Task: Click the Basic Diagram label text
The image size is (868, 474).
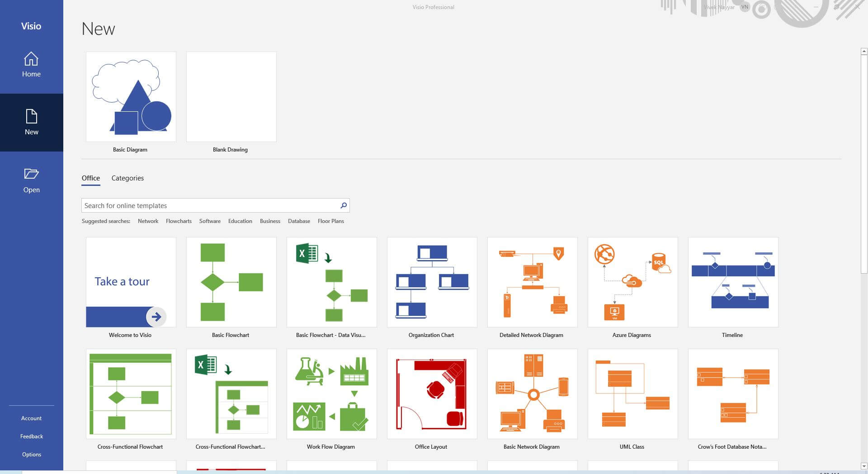Action: point(130,150)
